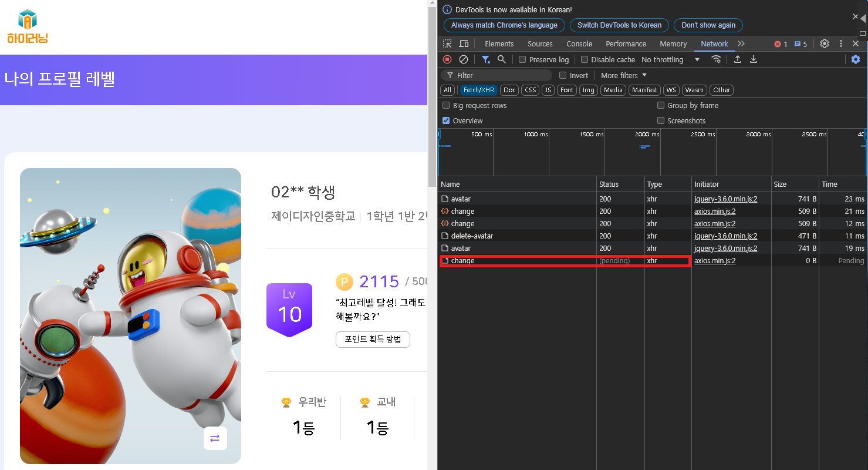Toggle the device toolbar icon
Screen dimensions: 868x470
pyautogui.click(x=464, y=44)
